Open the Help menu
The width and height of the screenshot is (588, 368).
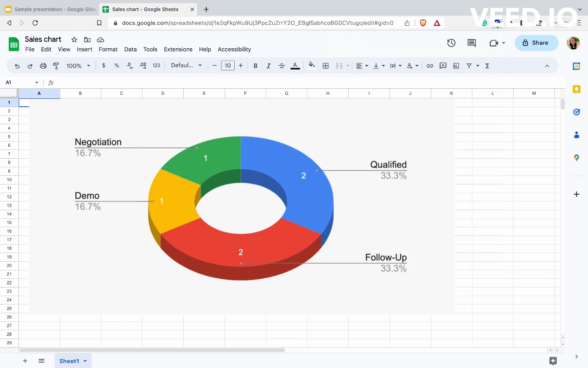point(205,49)
